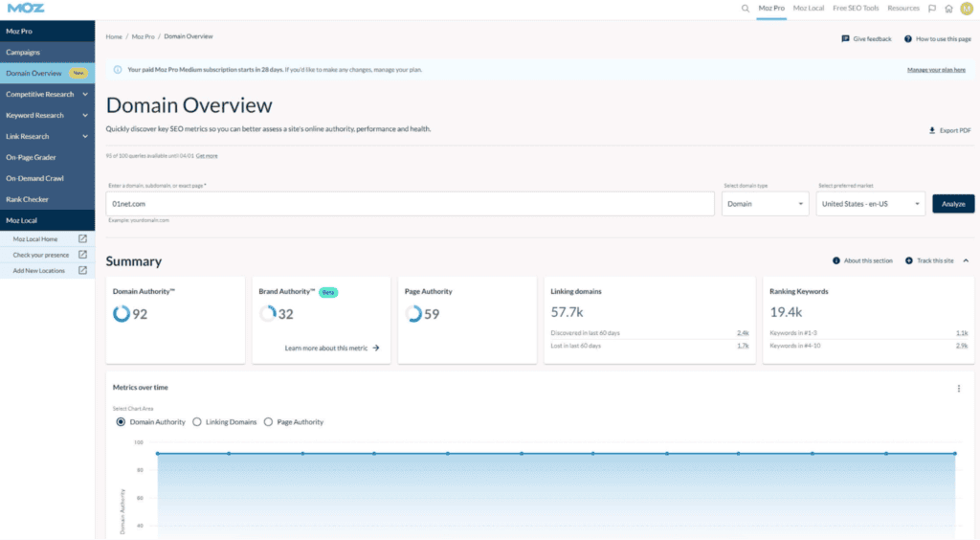
Task: Click the Moz Local sidebar header
Action: click(48, 220)
